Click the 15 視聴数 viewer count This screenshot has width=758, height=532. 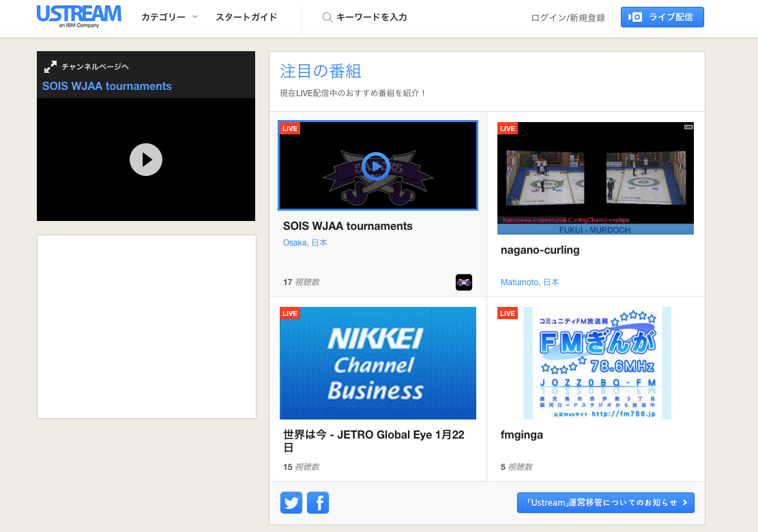[301, 467]
